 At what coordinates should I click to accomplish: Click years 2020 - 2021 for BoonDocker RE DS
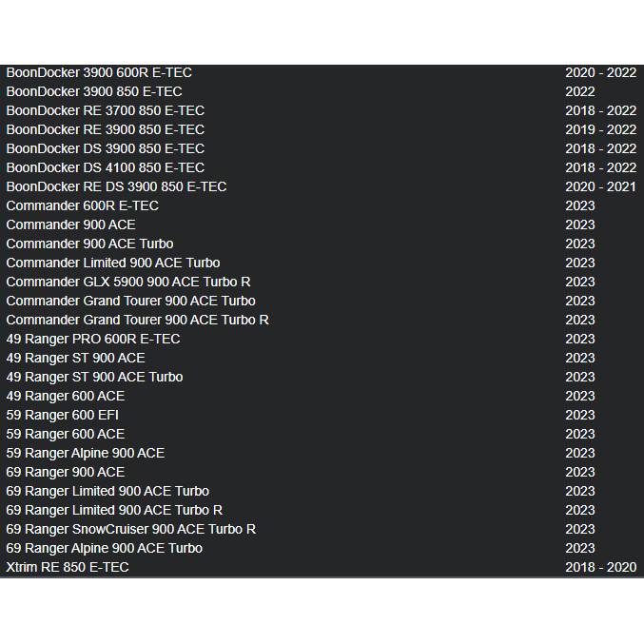[x=601, y=186]
